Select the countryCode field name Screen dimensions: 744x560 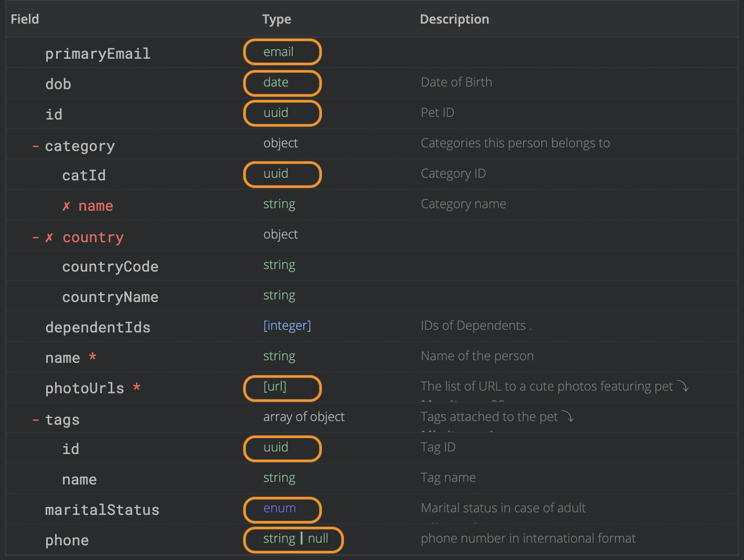coord(110,267)
